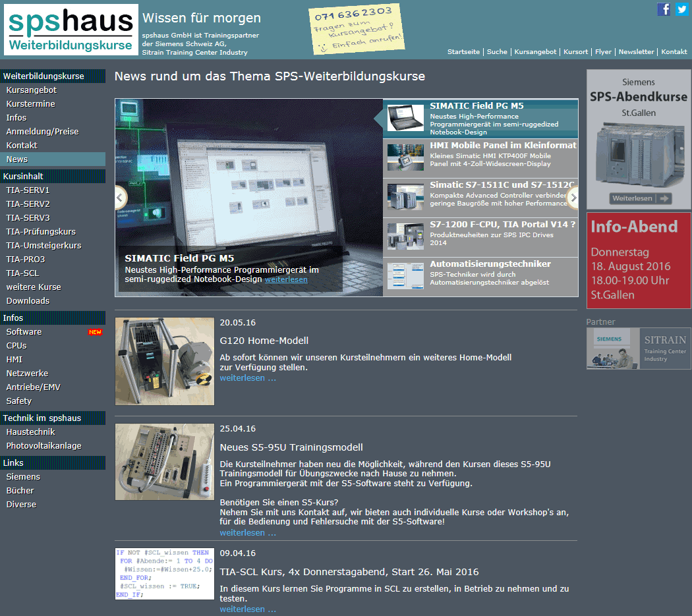This screenshot has width=692, height=616.
Task: Click Weiterbildungskurse sidebar section header
Action: pos(53,76)
